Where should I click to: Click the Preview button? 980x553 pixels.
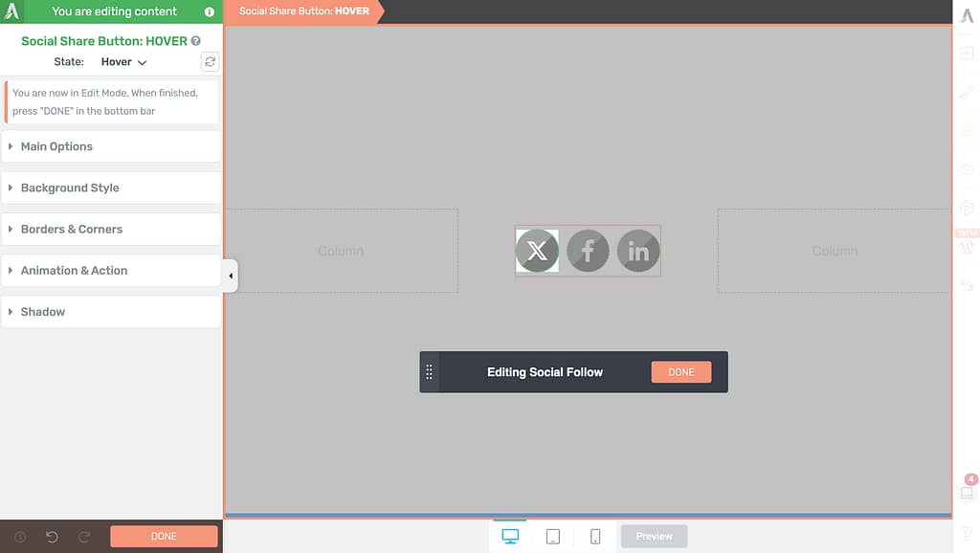click(x=655, y=536)
